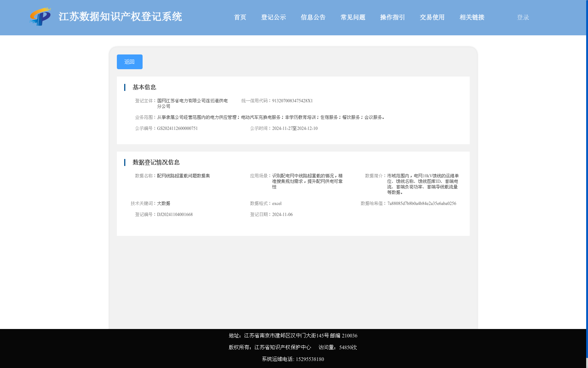Select support phone 15295538180

coord(310,359)
